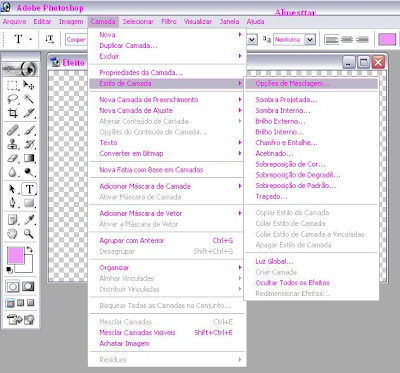400x373 pixels.
Task: Select the Lasso tool
Action: click(13, 99)
